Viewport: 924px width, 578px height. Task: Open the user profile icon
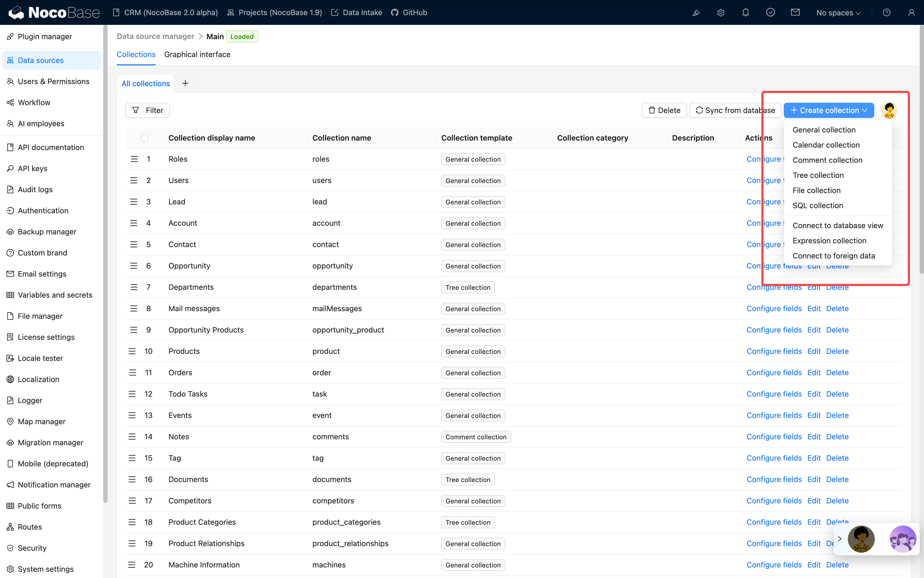tap(912, 13)
